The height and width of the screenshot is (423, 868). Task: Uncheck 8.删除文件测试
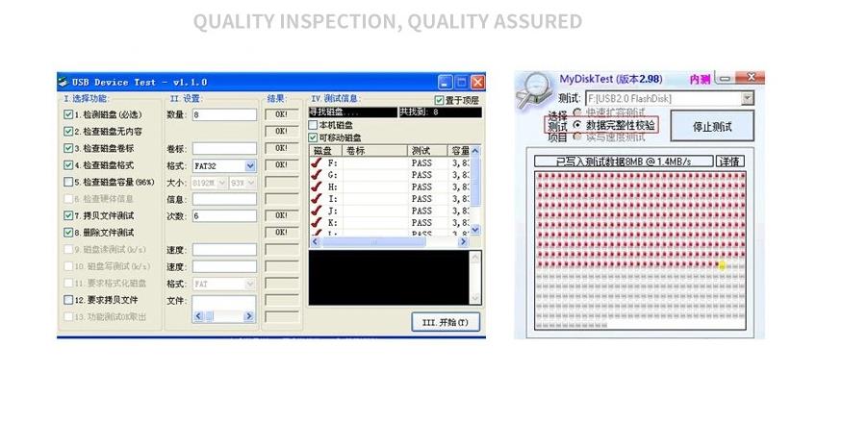[68, 233]
